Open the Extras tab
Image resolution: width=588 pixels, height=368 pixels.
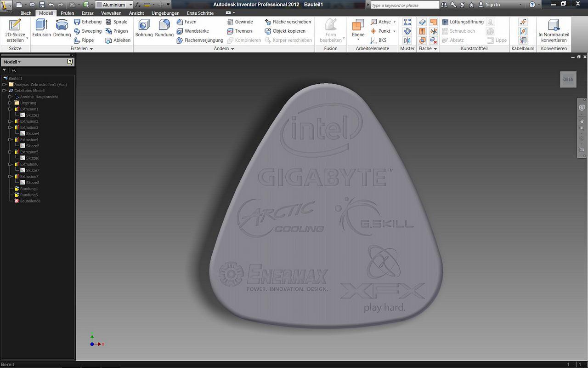pos(88,13)
